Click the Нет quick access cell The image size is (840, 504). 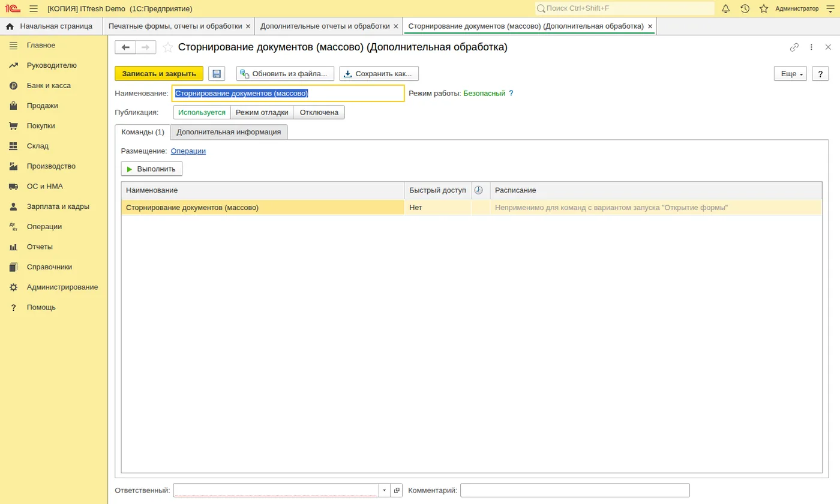click(438, 208)
